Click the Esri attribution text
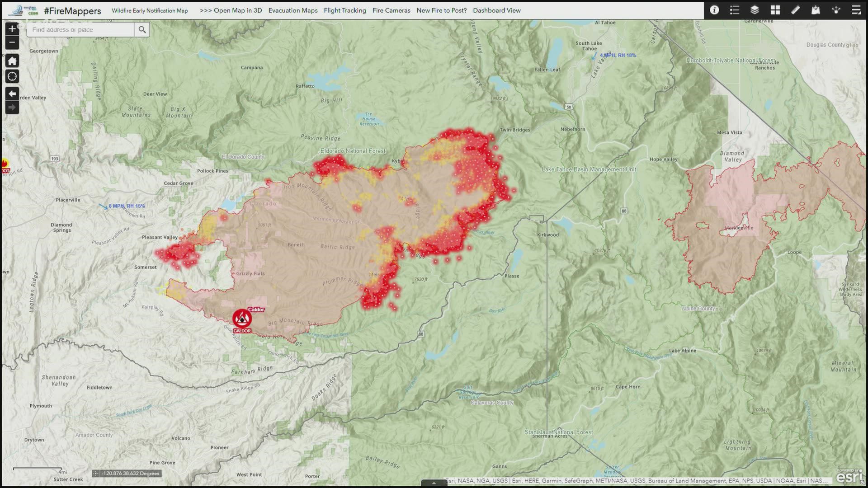Viewport: 868px width, 488px height. pos(637,481)
